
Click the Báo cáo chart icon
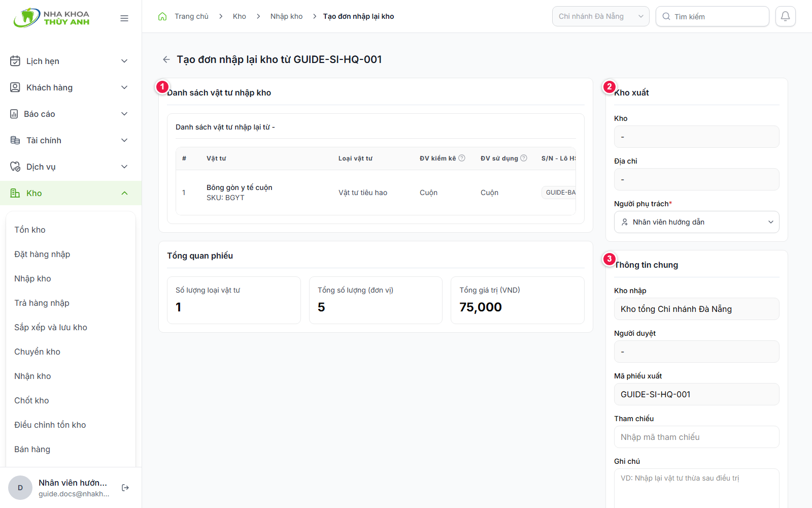pyautogui.click(x=14, y=114)
